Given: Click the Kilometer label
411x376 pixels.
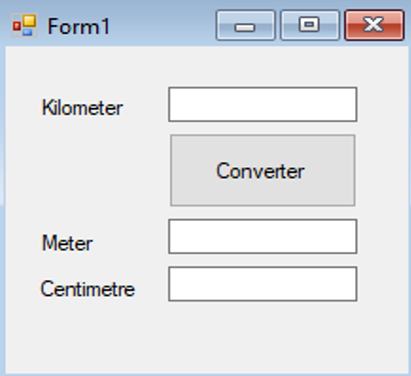Looking at the screenshot, I should point(82,108).
